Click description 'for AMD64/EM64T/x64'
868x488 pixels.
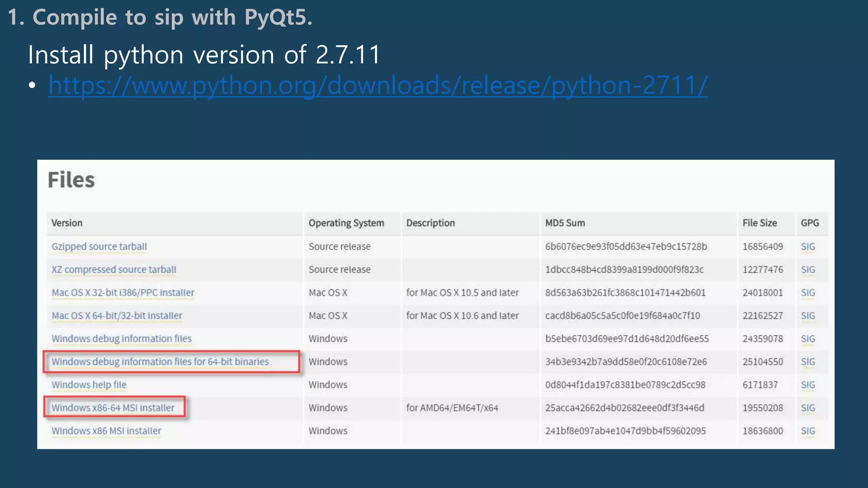point(452,408)
